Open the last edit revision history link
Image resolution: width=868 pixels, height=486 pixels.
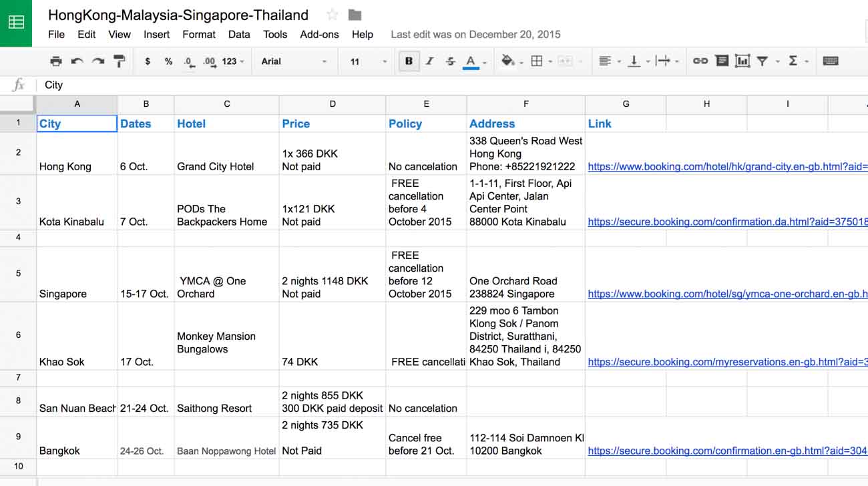[x=475, y=35]
